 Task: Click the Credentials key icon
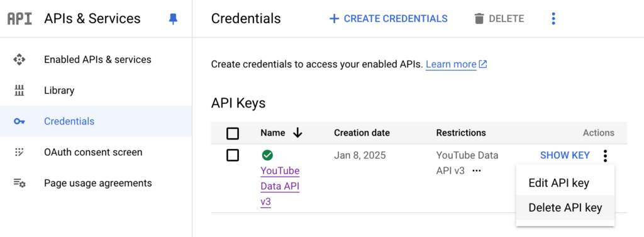[19, 121]
